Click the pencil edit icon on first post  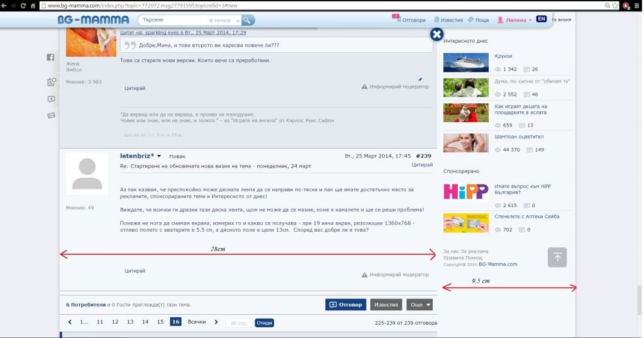click(420, 79)
